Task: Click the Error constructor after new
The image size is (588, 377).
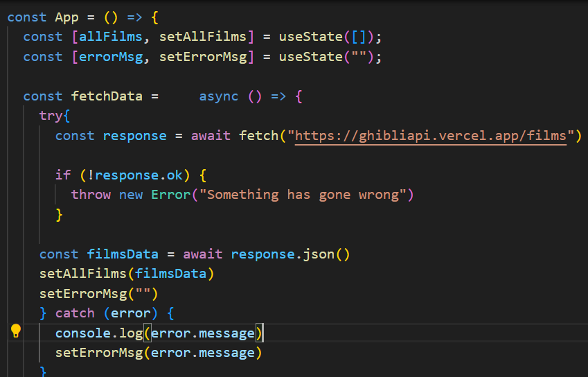Action: 171,195
